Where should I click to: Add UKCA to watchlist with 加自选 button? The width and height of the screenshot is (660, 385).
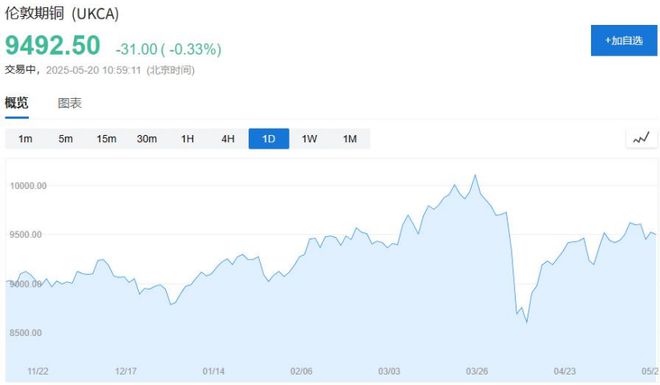pyautogui.click(x=624, y=40)
